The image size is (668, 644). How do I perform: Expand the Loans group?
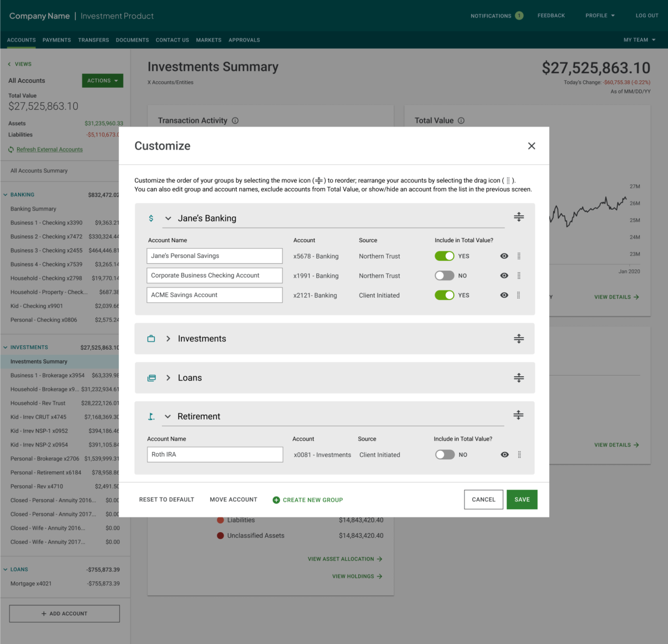point(168,378)
